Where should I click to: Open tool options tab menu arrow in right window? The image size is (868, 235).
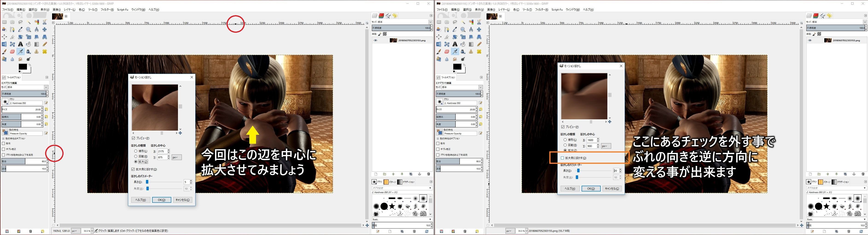(481, 77)
